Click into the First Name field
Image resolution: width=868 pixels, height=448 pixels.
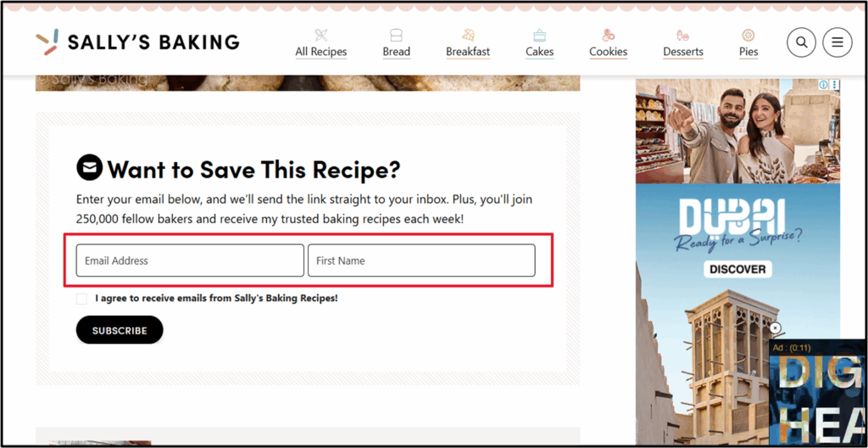click(x=421, y=260)
